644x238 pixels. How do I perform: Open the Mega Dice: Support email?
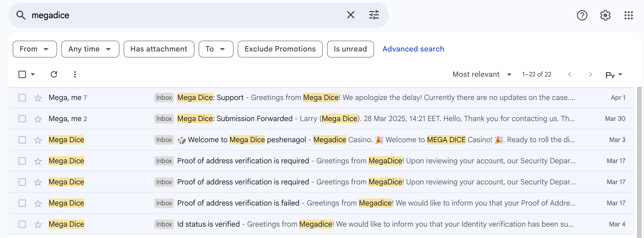tap(321, 98)
